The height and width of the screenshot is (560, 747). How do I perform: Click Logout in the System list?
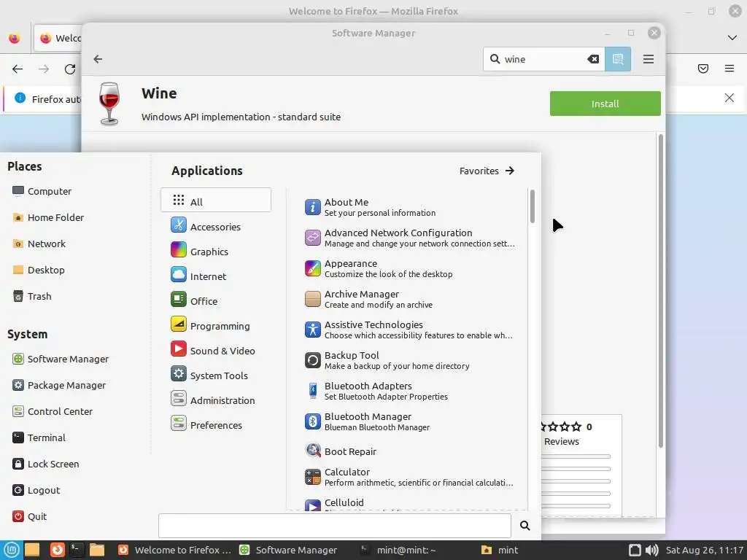(x=36, y=490)
